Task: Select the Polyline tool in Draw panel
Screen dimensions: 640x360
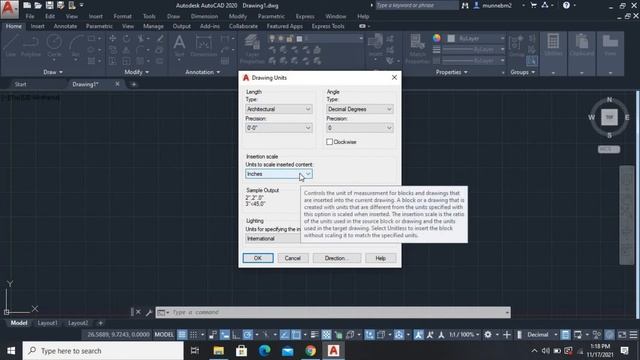Action: [31, 46]
